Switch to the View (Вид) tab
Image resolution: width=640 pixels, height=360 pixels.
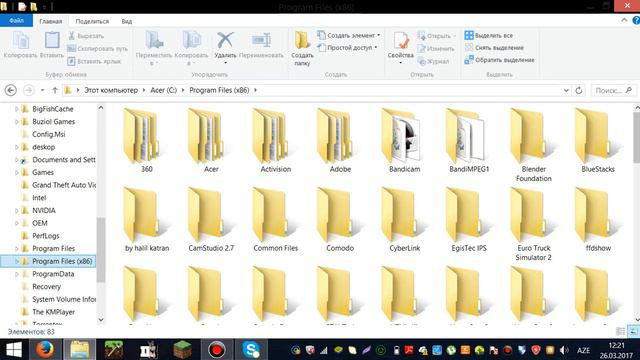[127, 21]
